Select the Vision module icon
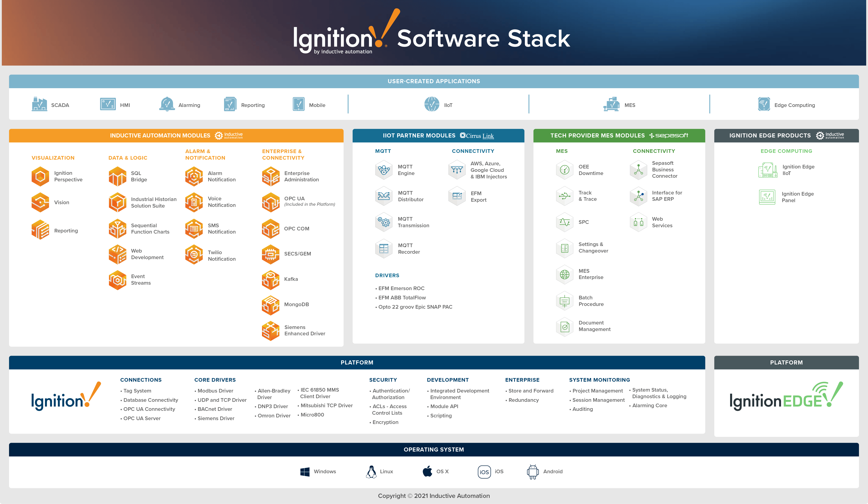This screenshot has height=504, width=868. point(40,202)
